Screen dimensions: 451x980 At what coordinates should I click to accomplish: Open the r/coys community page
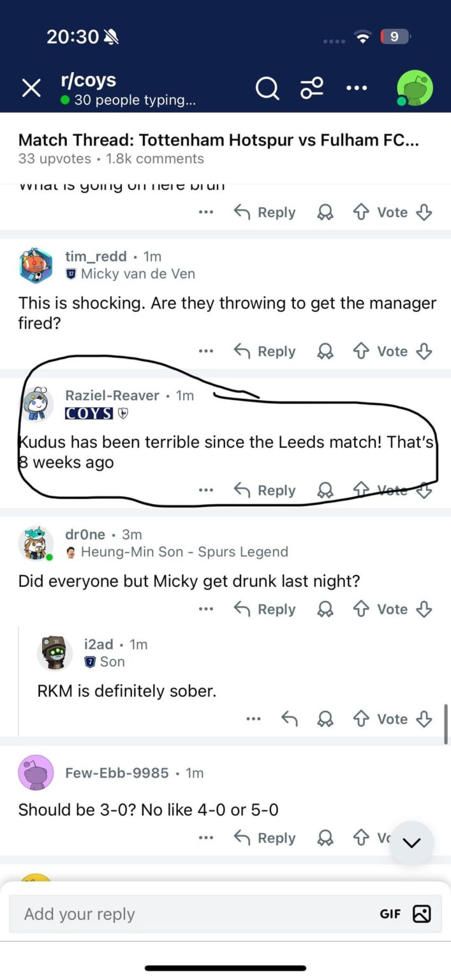pos(89,80)
